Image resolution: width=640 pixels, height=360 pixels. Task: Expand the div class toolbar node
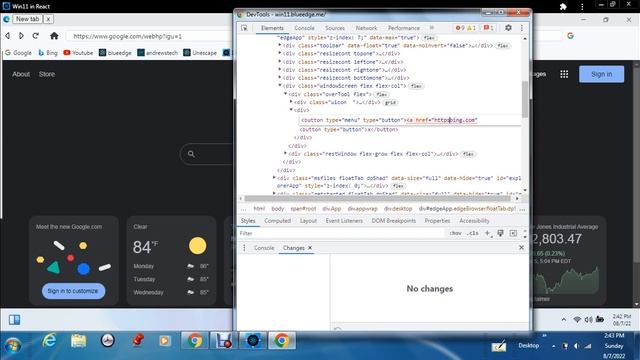280,45
